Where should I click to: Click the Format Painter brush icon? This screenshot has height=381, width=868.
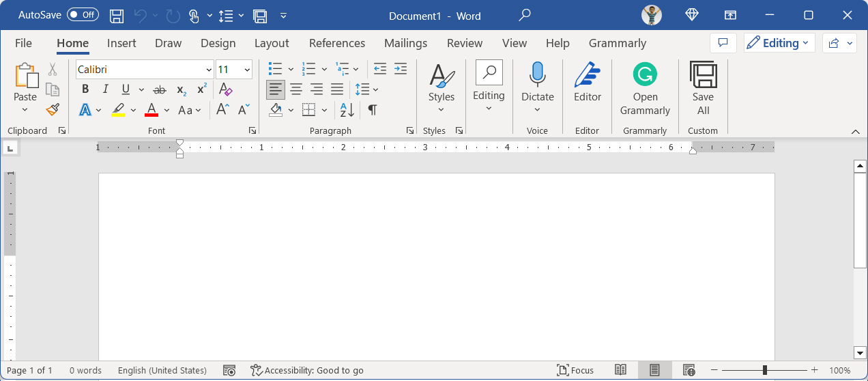click(x=53, y=109)
